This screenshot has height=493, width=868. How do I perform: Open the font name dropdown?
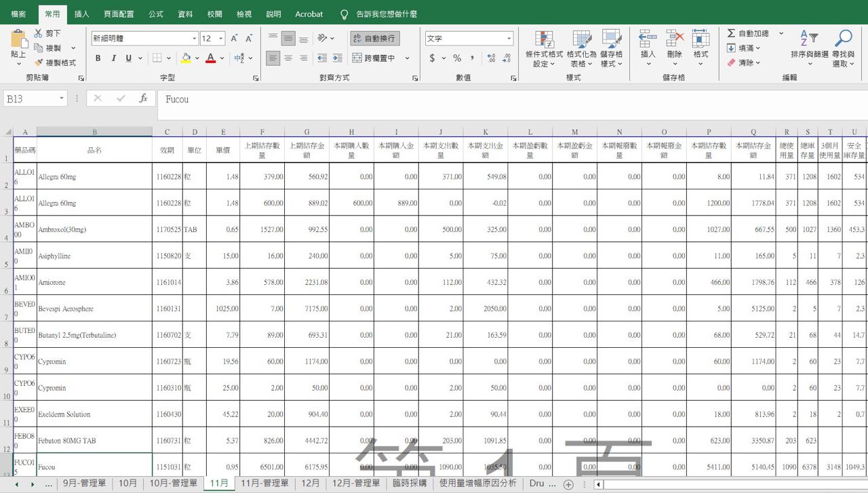tap(194, 39)
